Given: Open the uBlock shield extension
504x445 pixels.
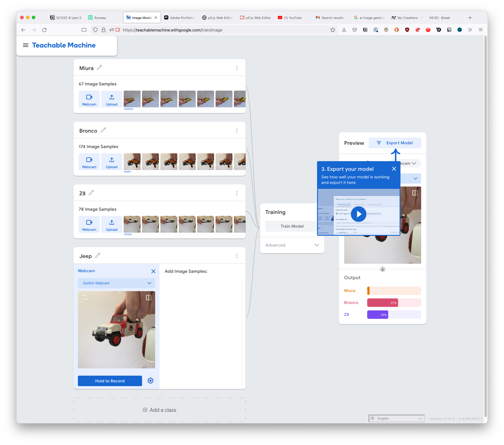Looking at the screenshot, I should pos(407,30).
